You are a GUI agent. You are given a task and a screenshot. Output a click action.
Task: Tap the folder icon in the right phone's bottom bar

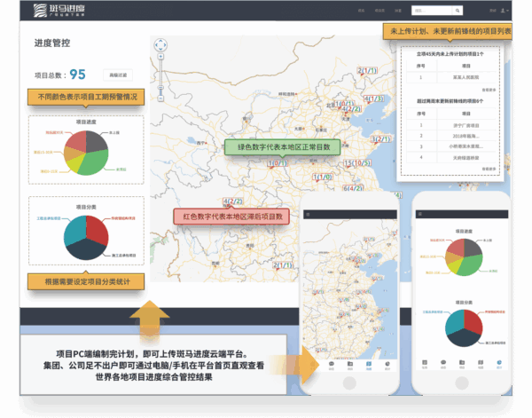coord(461,365)
